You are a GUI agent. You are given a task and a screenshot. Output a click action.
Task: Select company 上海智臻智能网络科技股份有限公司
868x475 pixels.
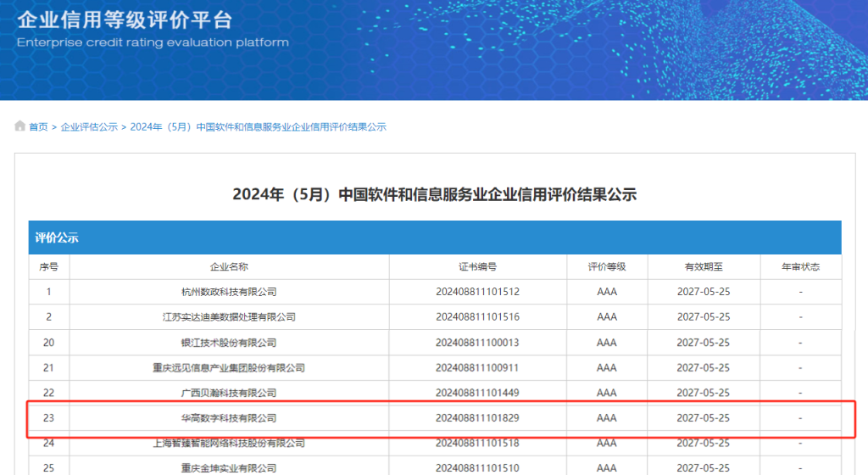click(x=229, y=443)
